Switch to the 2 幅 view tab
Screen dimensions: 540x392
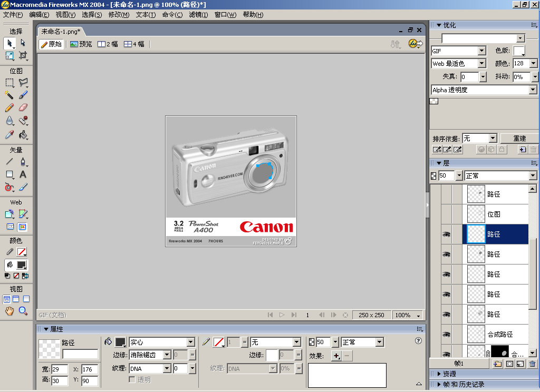108,44
